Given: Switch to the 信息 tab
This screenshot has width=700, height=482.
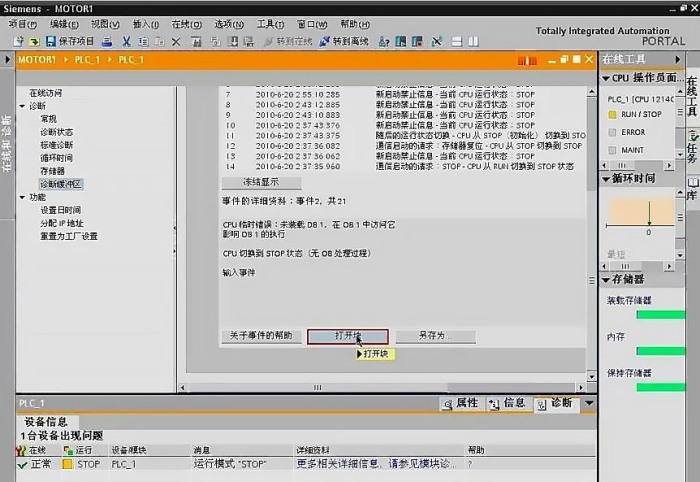Looking at the screenshot, I should coord(508,403).
